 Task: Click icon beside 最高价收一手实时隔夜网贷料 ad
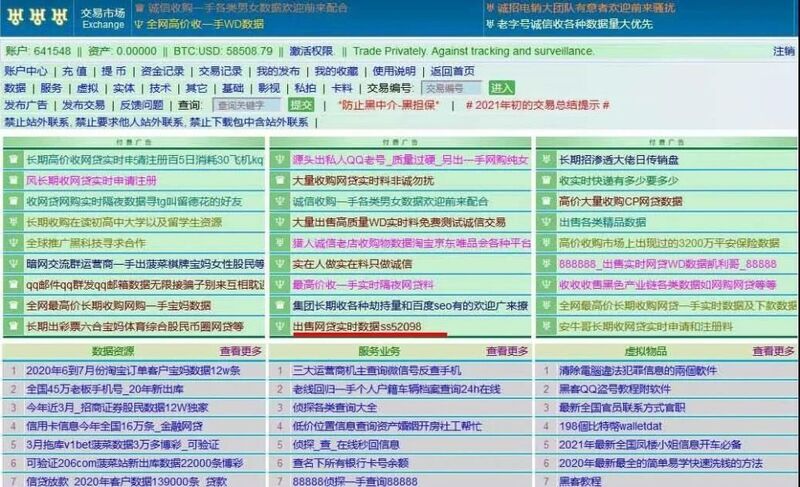(280, 285)
